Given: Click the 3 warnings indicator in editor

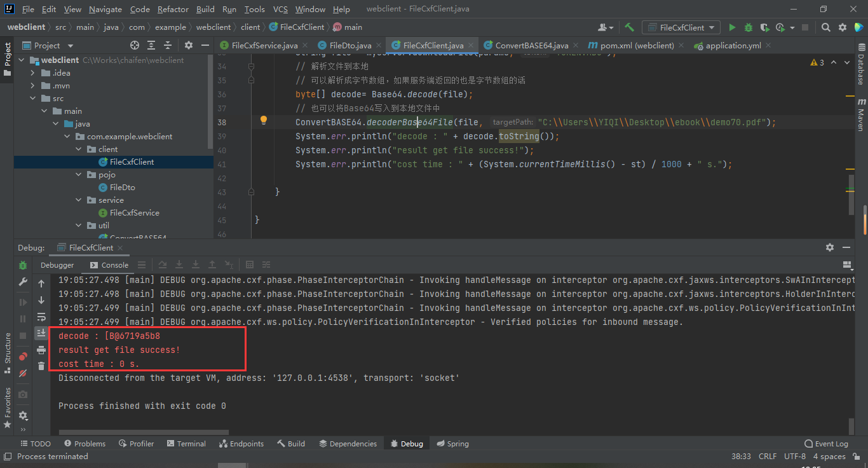Looking at the screenshot, I should click(817, 62).
